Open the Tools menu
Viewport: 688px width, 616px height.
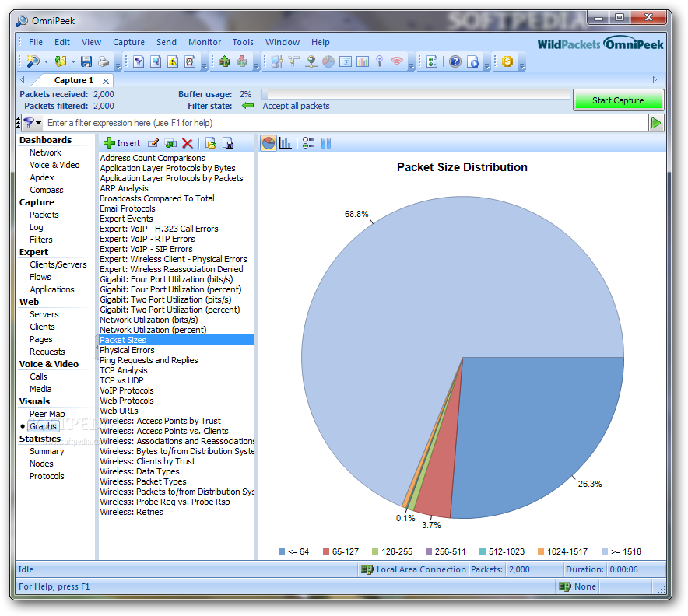(x=243, y=42)
